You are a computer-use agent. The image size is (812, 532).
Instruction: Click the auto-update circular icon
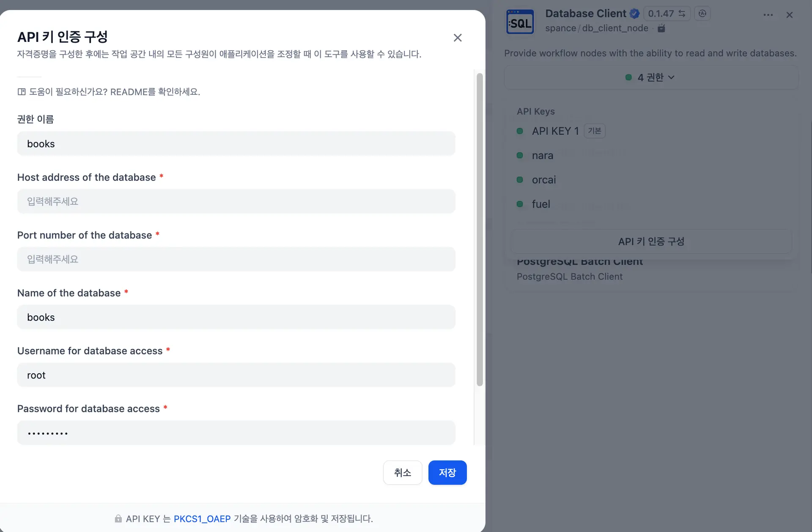(x=702, y=14)
